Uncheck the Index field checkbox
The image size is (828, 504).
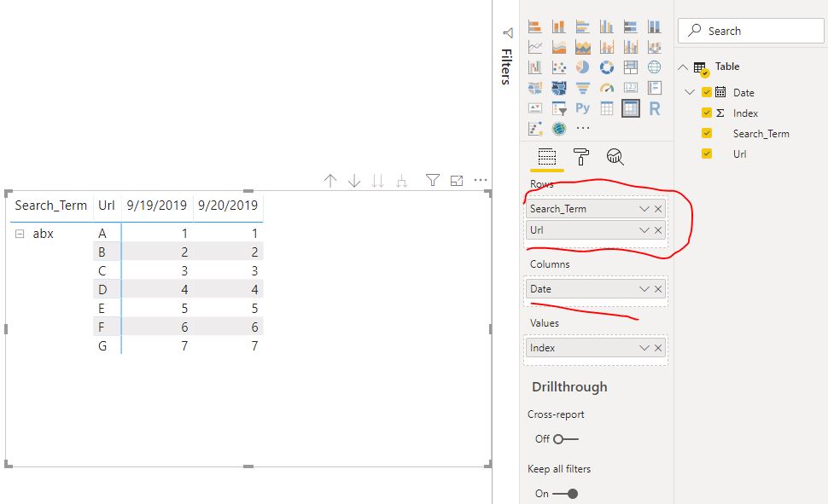point(707,113)
